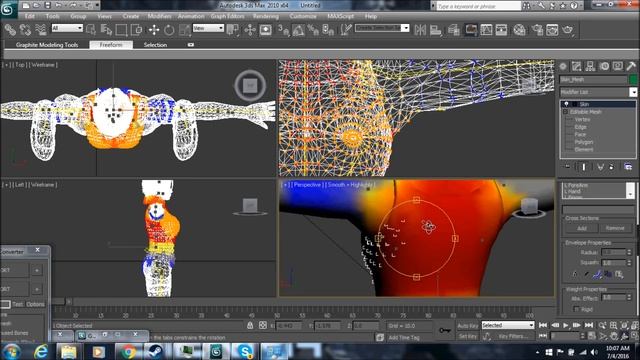Click the Align tool
Image resolution: width=640 pixels, height=360 pixels.
436,30
